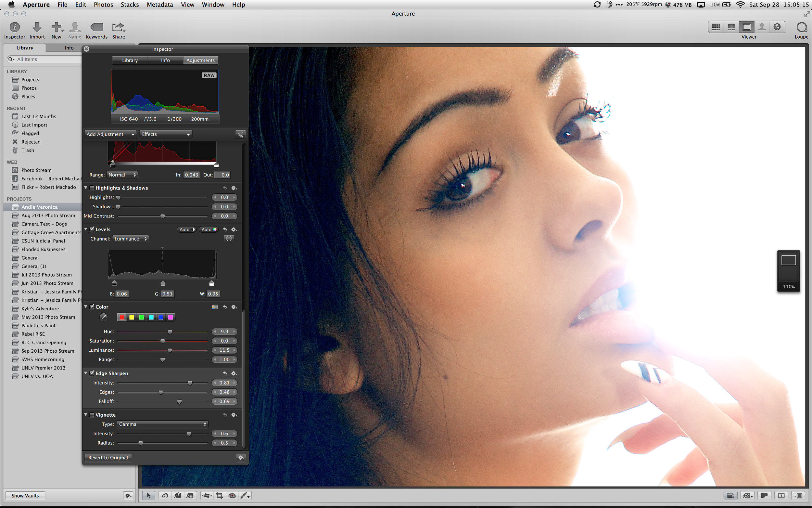Click the Hue slider handle

(x=170, y=332)
